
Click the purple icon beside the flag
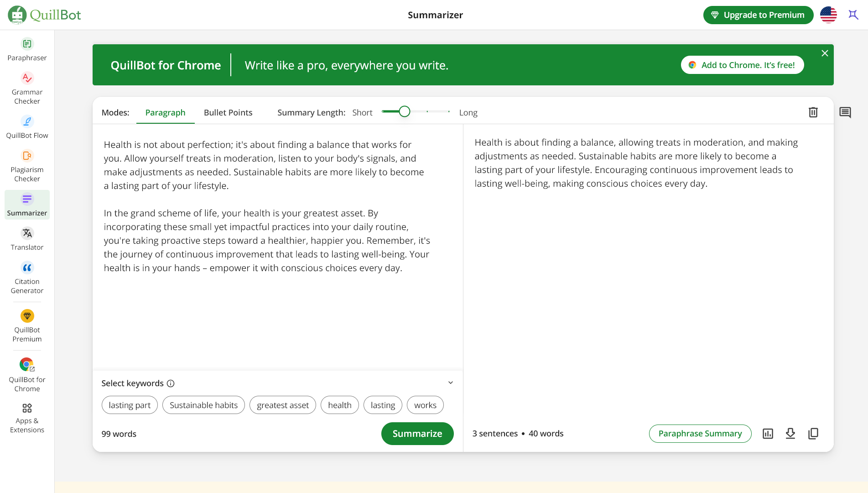pos(853,15)
